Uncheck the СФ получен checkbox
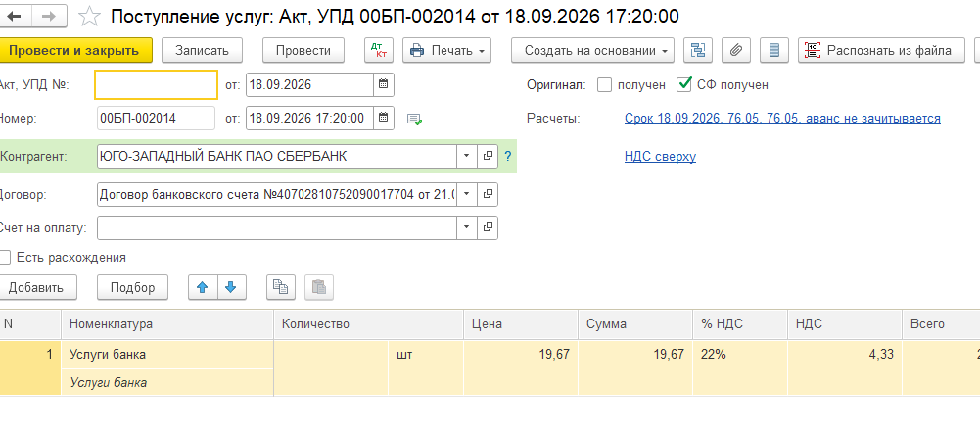 coord(683,85)
